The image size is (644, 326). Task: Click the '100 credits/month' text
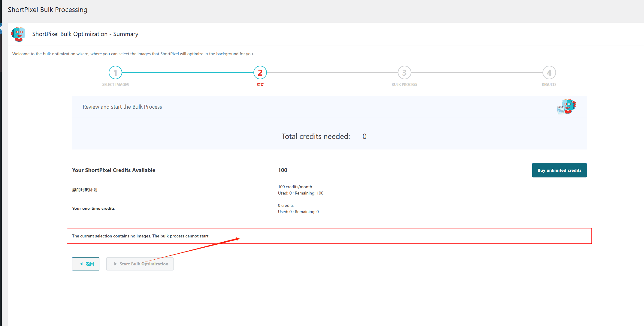[295, 187]
